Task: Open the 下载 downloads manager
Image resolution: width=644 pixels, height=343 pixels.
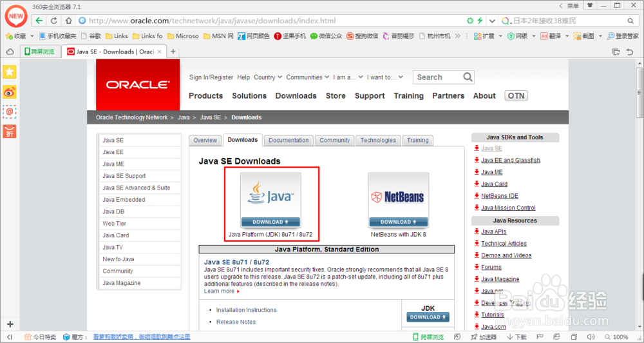Action: pyautogui.click(x=517, y=337)
